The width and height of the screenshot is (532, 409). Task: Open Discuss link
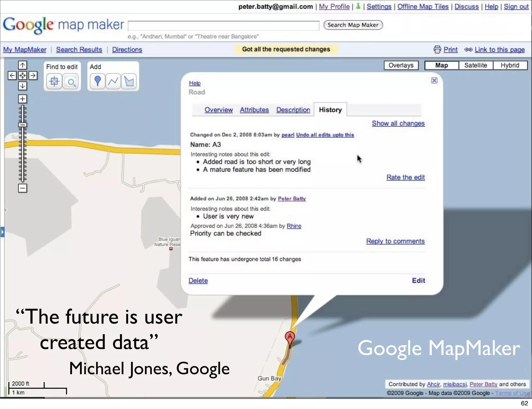click(x=467, y=6)
